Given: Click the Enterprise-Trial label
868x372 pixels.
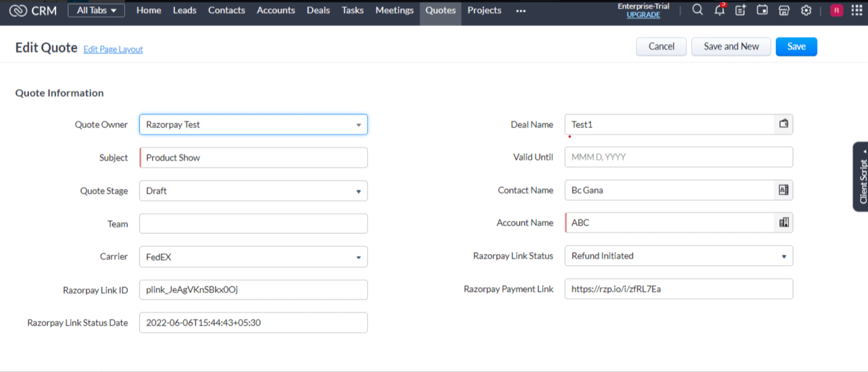Looking at the screenshot, I should [643, 6].
